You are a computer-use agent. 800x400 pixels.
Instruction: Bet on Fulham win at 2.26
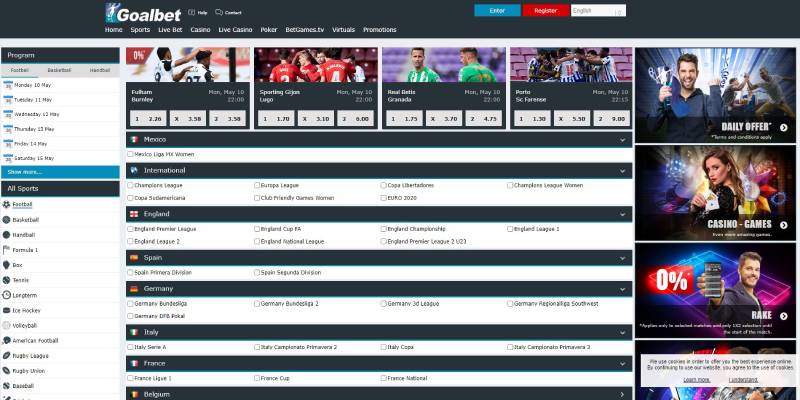click(x=148, y=118)
